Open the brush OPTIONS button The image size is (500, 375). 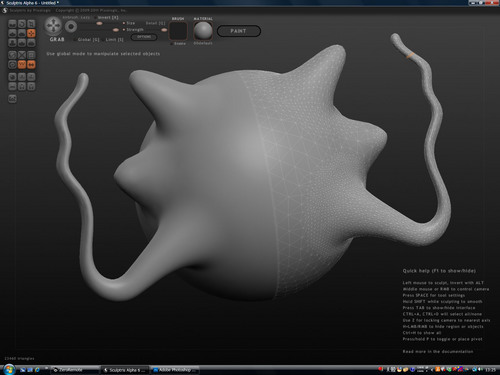click(x=144, y=37)
